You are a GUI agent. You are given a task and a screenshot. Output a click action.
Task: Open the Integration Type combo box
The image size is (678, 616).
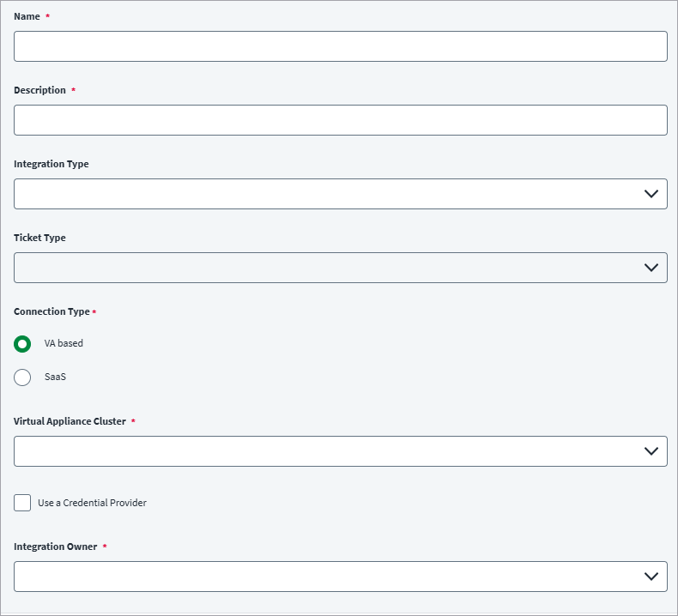coord(341,194)
